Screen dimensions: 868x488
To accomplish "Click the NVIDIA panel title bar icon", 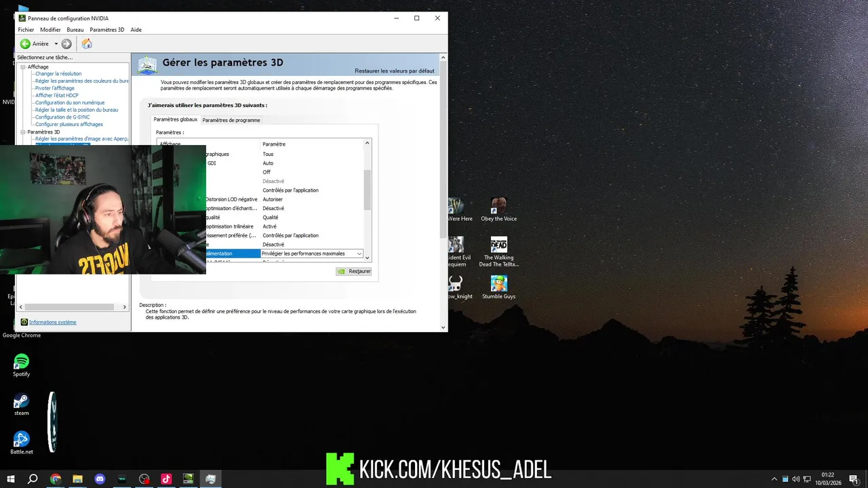I will (x=22, y=18).
